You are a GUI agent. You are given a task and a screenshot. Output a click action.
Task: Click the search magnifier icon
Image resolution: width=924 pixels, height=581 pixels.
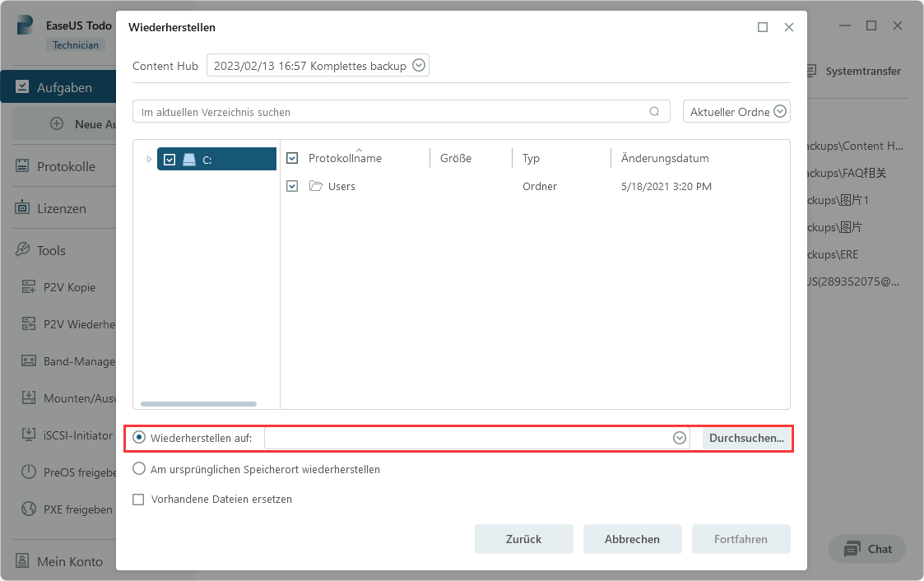[655, 112]
